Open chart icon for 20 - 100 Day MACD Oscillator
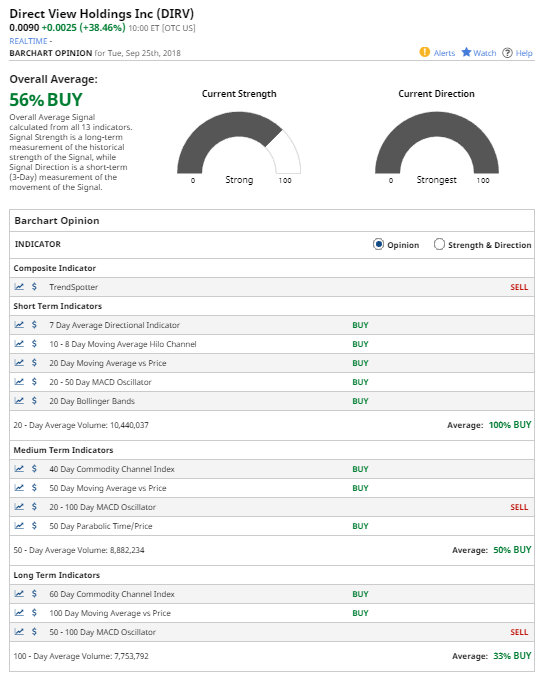The width and height of the screenshot is (544, 680). [x=19, y=507]
